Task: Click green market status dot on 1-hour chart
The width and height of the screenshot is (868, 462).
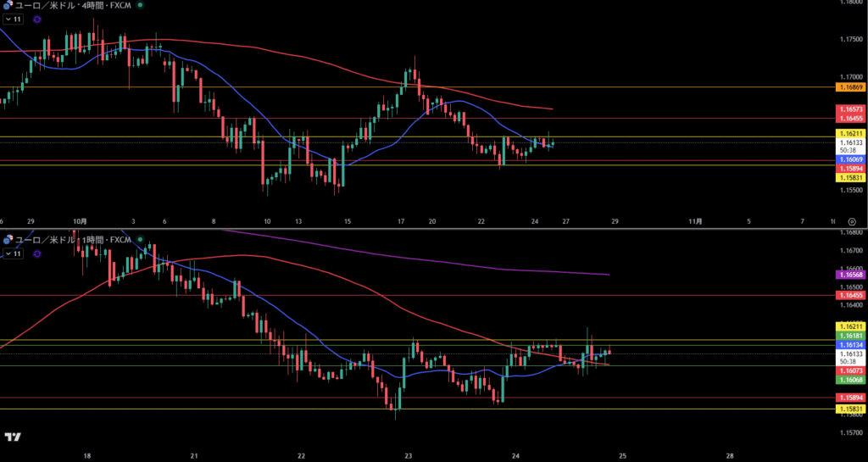Action: 140,240
